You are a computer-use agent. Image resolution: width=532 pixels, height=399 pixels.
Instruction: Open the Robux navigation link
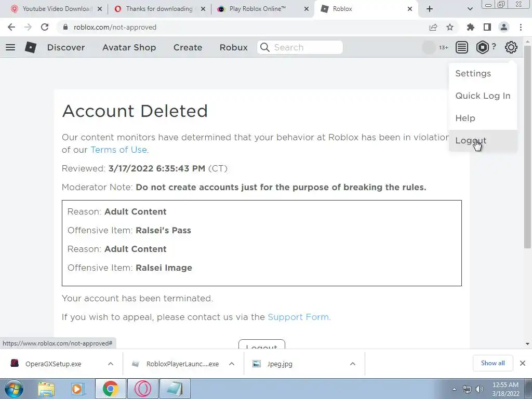coord(234,47)
